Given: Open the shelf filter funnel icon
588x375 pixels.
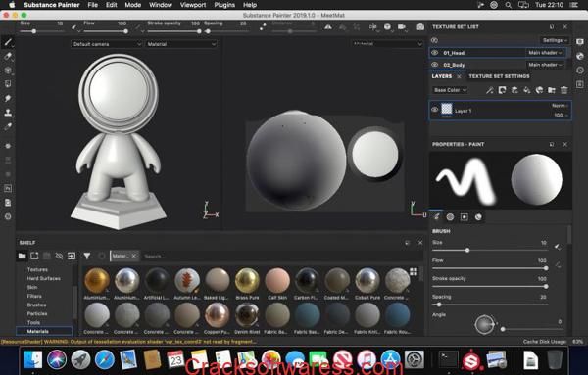Looking at the screenshot, I should pos(87,256).
